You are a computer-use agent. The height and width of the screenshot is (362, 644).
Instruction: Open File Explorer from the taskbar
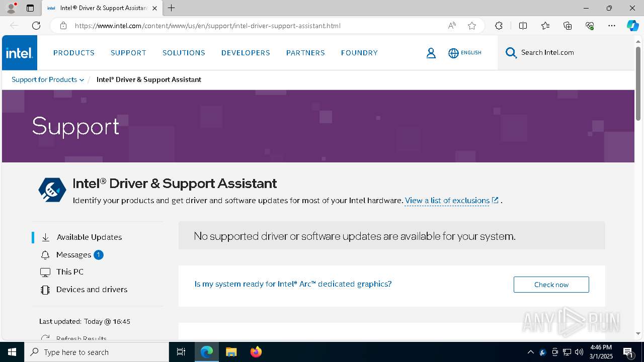pos(231,352)
